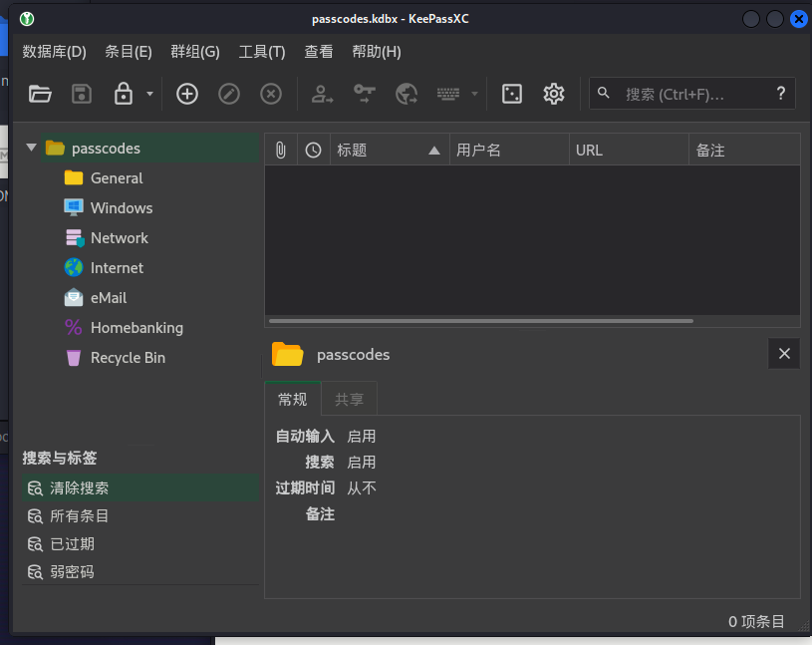Viewport: 812px width, 645px height.
Task: Switch to the 常规 tab
Action: point(293,400)
